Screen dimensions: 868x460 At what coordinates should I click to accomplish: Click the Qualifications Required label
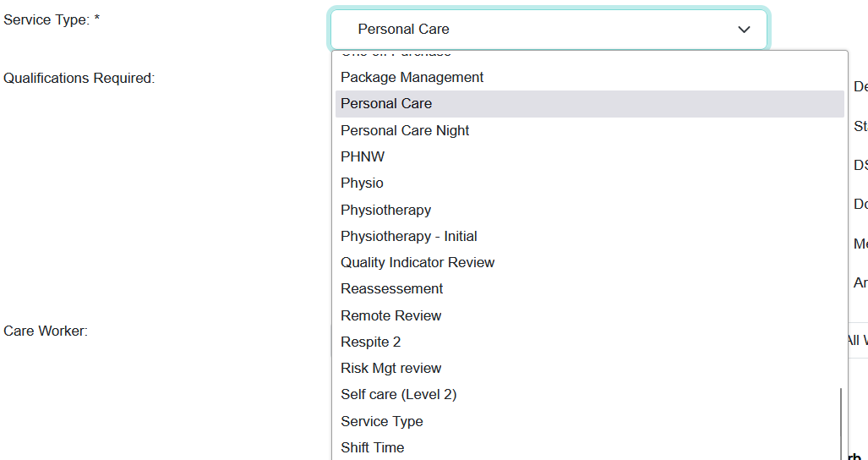pyautogui.click(x=79, y=79)
